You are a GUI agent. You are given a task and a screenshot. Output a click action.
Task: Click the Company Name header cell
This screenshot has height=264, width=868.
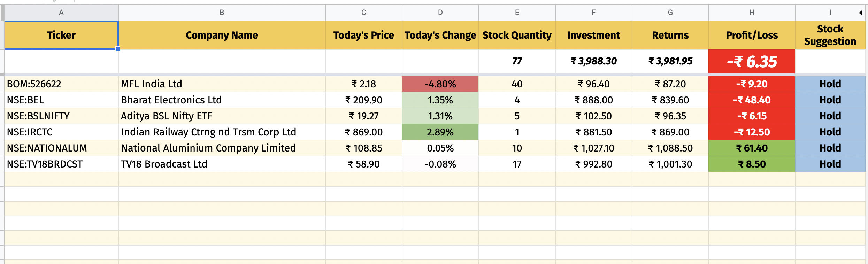click(222, 35)
